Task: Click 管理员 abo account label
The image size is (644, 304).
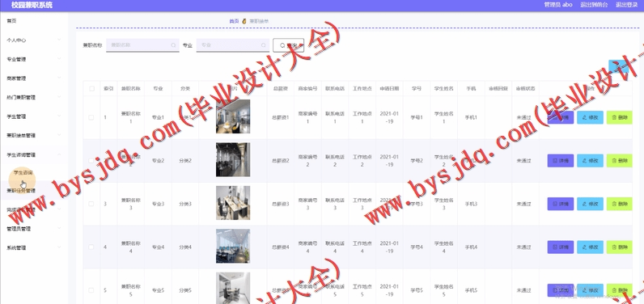Action: [x=558, y=5]
